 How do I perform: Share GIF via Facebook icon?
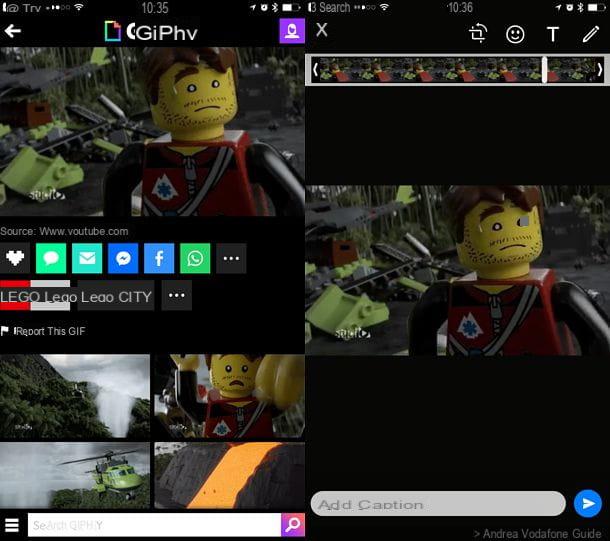point(159,258)
